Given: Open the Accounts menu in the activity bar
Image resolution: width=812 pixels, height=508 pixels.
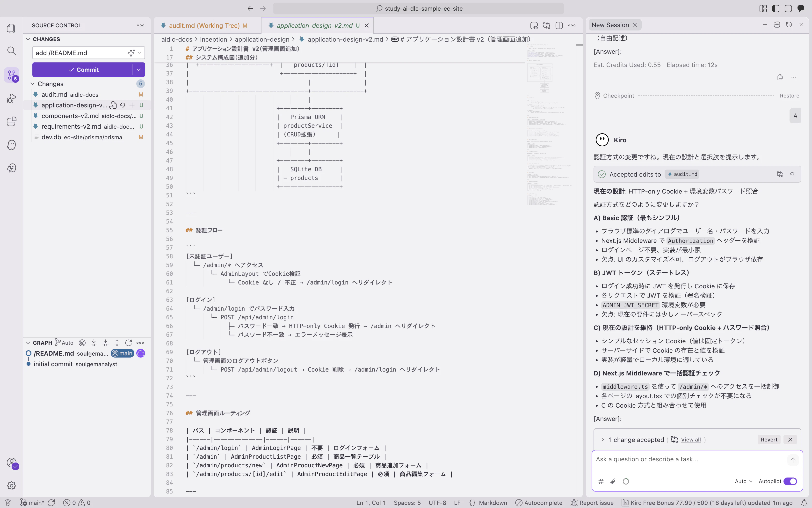Looking at the screenshot, I should pos(11,463).
